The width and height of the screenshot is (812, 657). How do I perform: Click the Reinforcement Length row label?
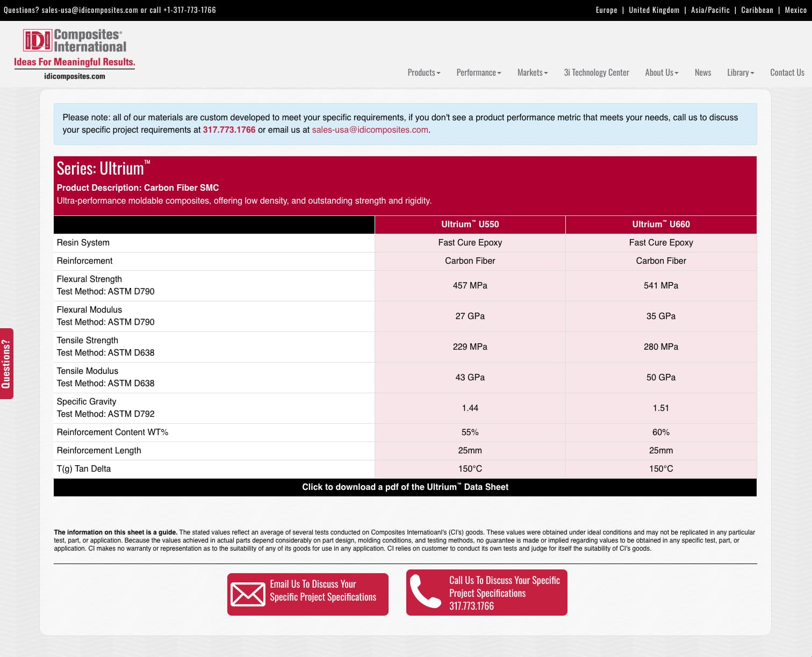99,451
